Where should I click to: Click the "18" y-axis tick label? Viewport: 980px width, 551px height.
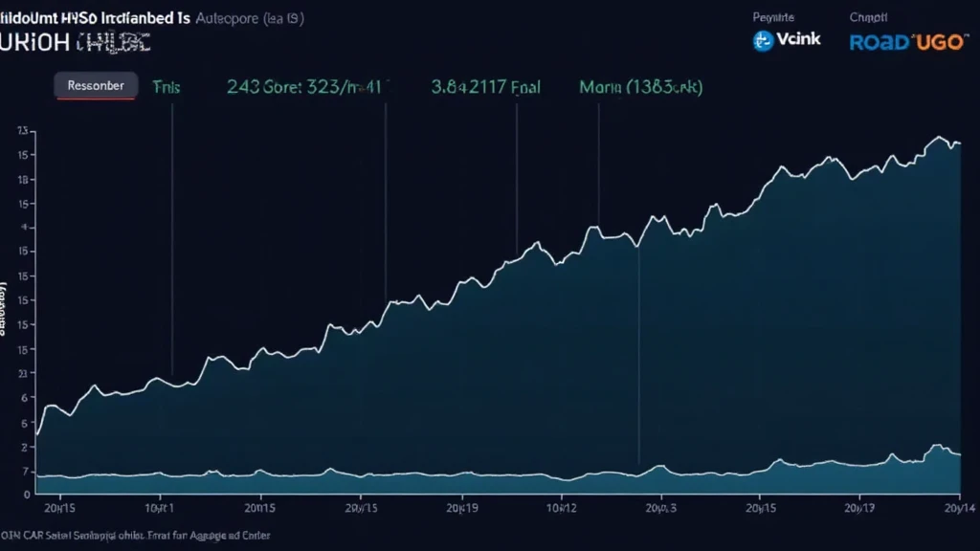[23, 180]
